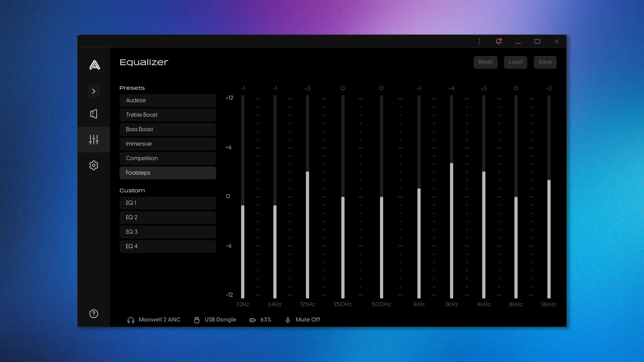
Task: Open the notifications bell
Action: pos(499,41)
